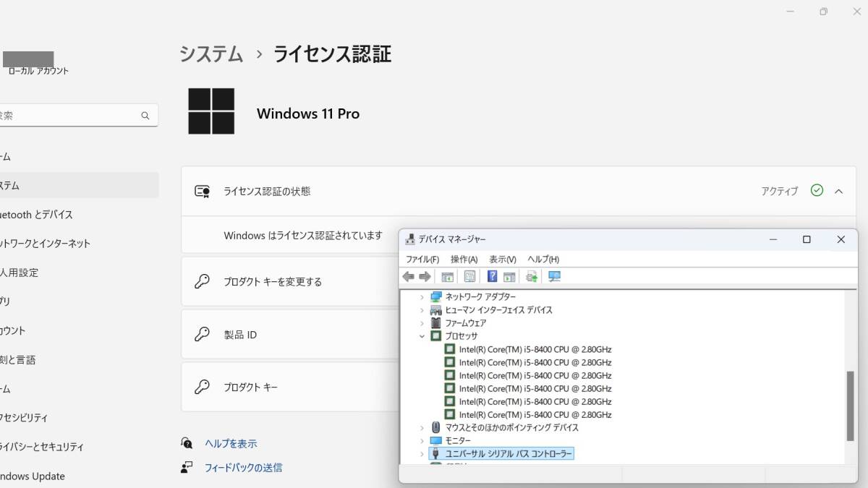Screen dimensions: 868x488
Task: Click the Device Manager vertical scrollbar thumb
Action: [851, 406]
